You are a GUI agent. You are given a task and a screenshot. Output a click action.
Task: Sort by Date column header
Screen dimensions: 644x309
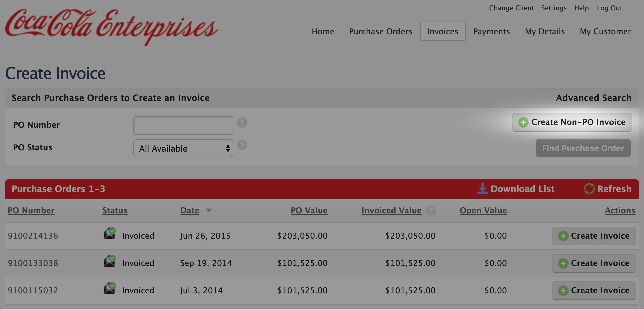(190, 210)
